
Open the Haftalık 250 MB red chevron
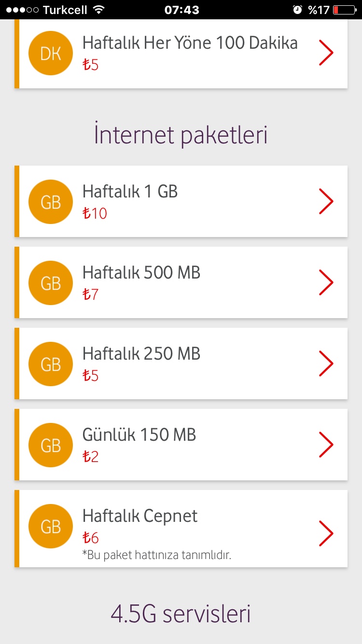coord(326,364)
